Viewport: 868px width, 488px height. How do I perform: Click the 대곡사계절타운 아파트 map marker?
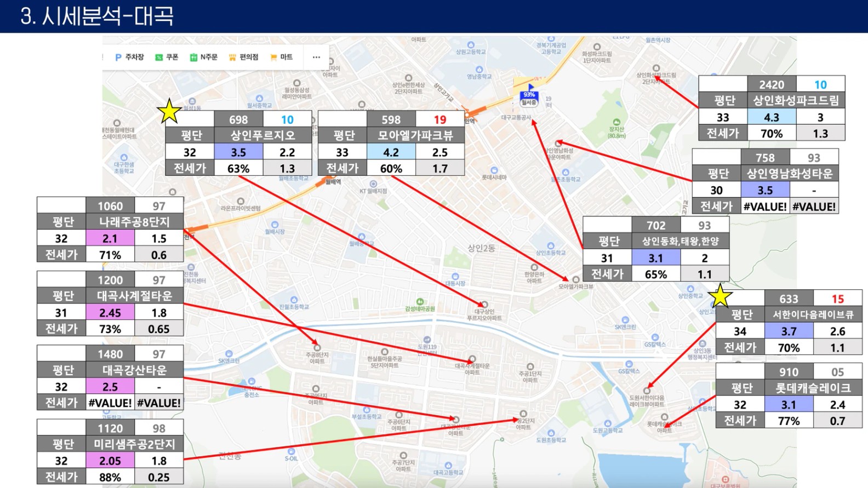tap(472, 365)
